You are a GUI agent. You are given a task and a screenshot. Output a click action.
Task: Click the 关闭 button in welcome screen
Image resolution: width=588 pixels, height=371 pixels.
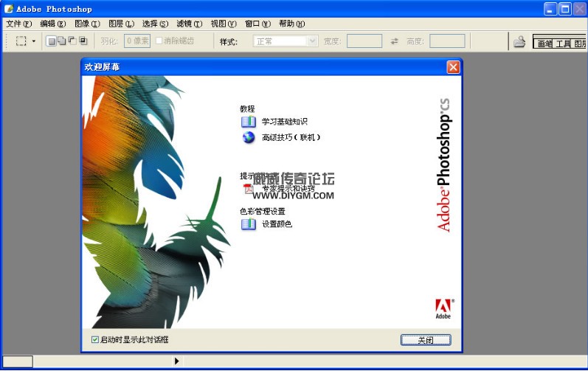(x=426, y=340)
